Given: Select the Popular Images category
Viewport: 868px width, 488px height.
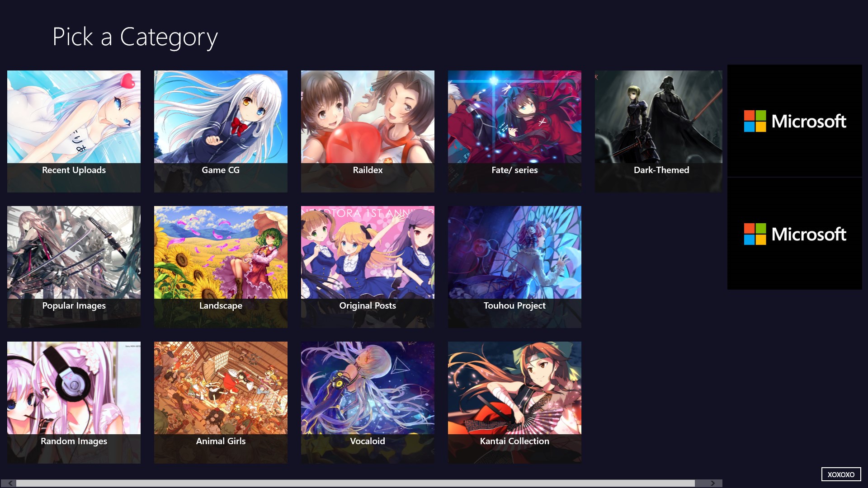Looking at the screenshot, I should 74,267.
